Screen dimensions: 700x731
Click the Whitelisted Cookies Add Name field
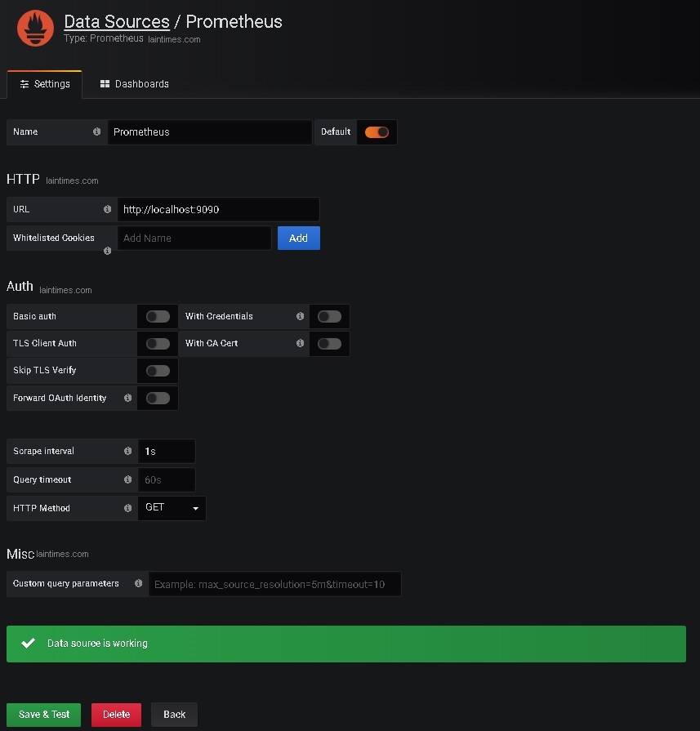(194, 238)
